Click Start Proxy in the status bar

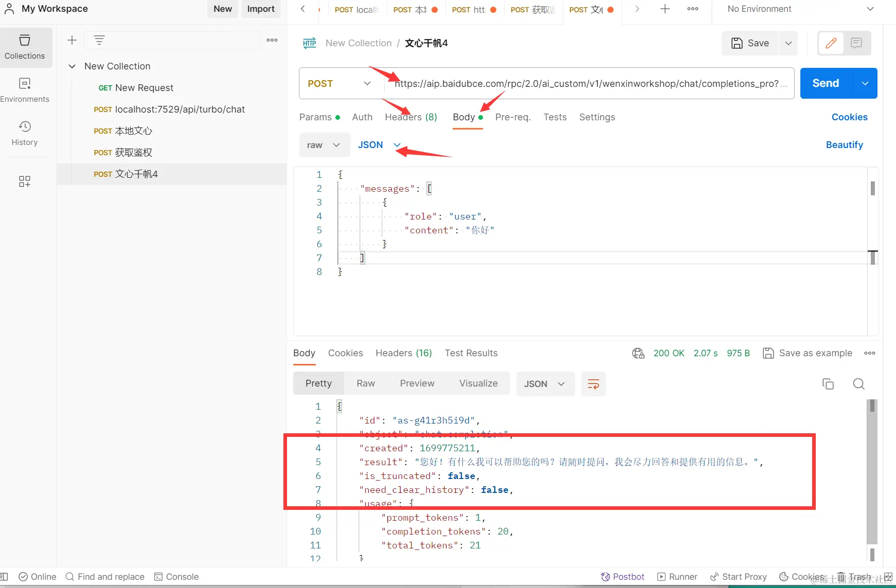click(738, 577)
